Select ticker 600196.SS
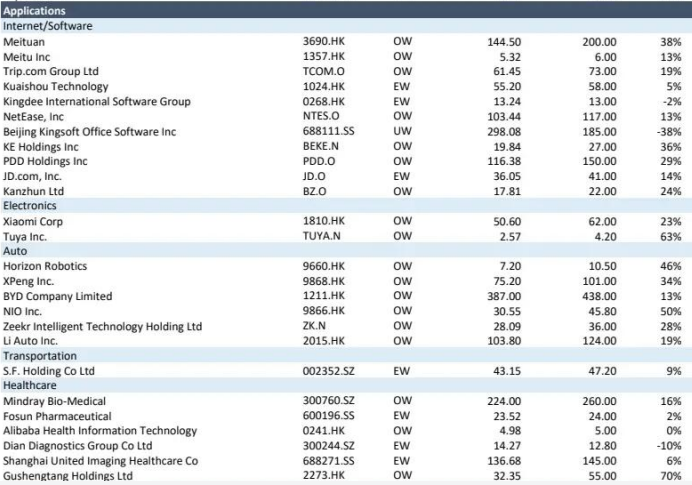This screenshot has height=485, width=692. tap(328, 415)
